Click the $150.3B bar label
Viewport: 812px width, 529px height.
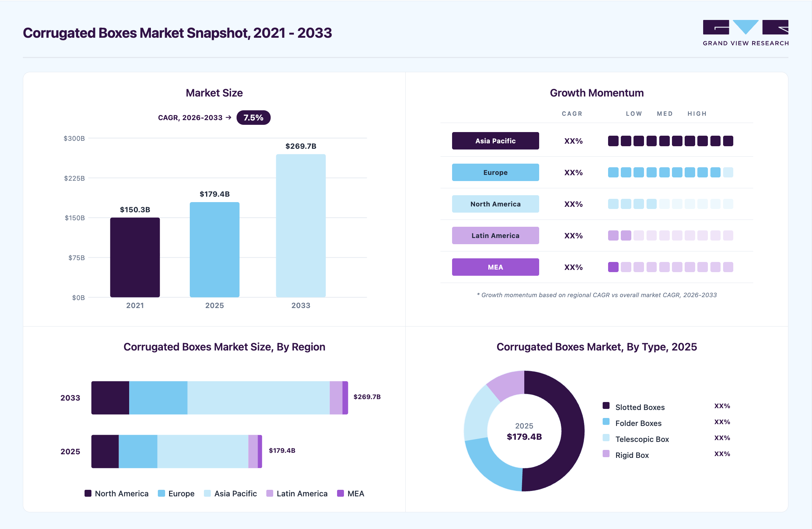coord(135,210)
